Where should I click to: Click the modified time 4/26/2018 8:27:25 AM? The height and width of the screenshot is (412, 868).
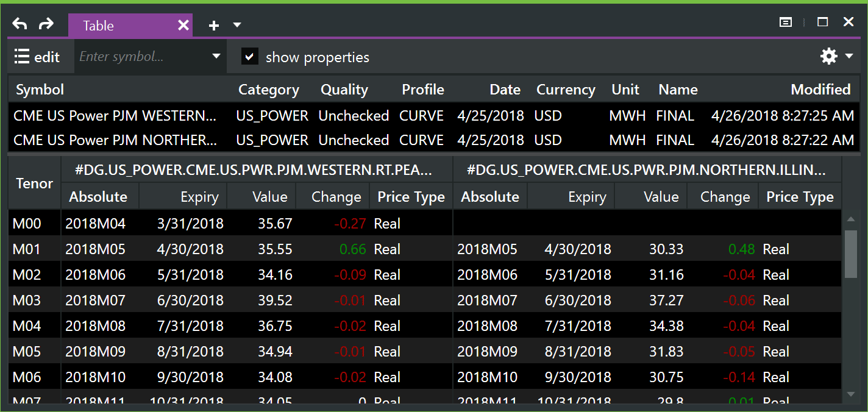[783, 115]
